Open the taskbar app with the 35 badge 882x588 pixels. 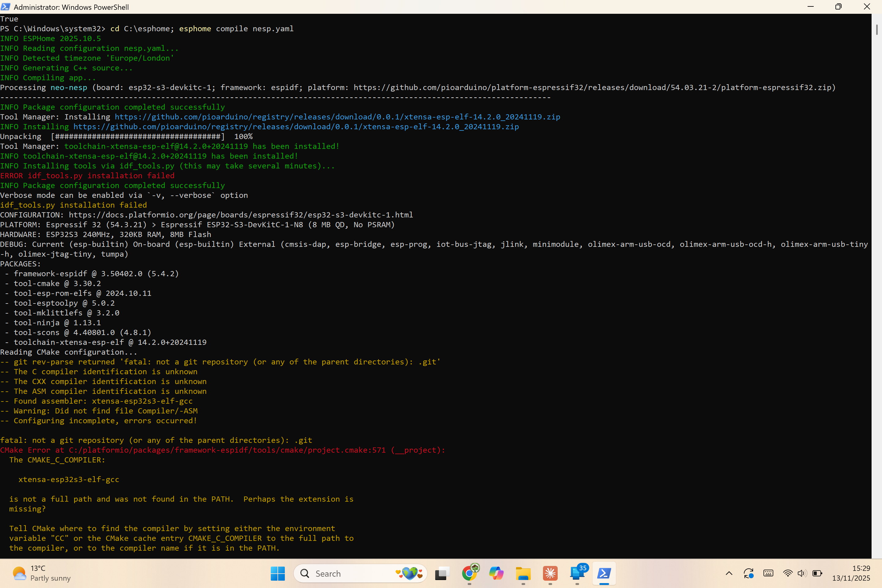tap(577, 573)
